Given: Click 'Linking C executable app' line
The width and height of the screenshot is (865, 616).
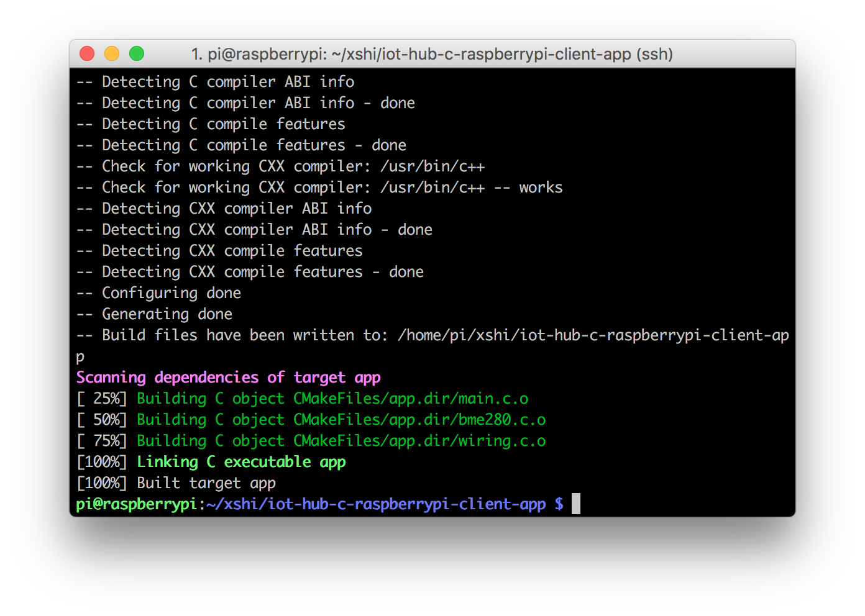Looking at the screenshot, I should 211,462.
